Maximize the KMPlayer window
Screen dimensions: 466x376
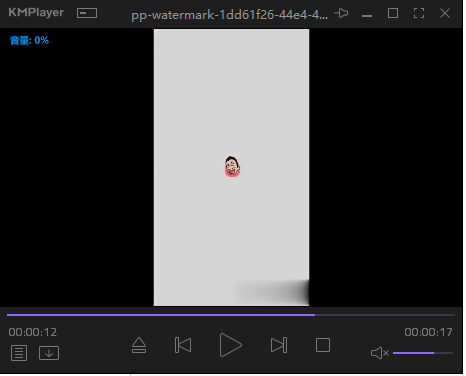393,13
